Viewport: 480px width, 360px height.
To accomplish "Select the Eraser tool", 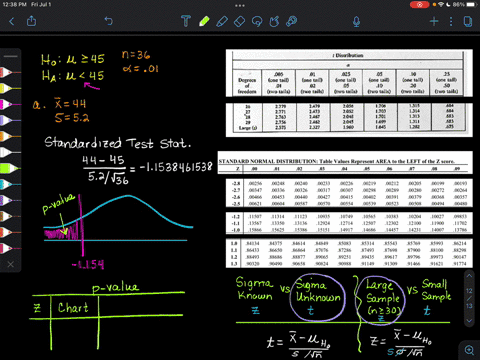I will (239, 22).
